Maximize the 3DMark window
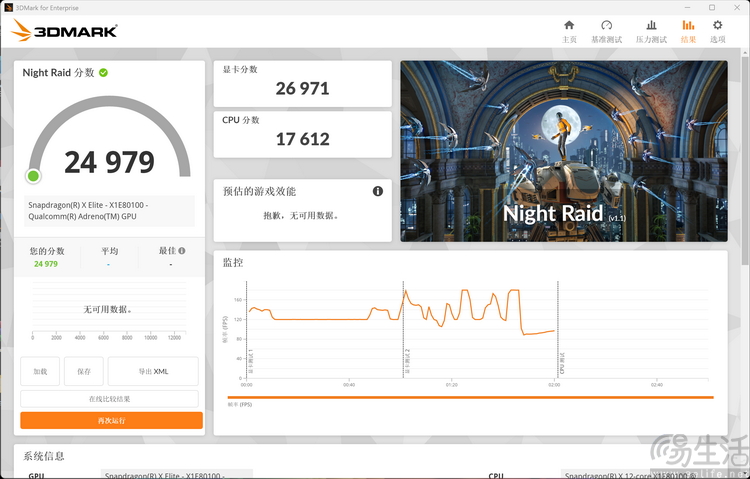The height and width of the screenshot is (479, 750). [712, 8]
